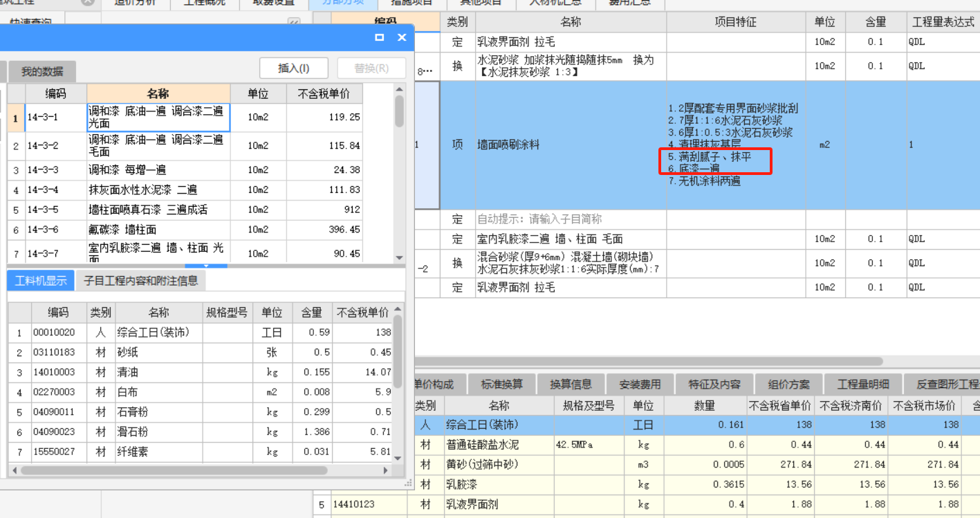This screenshot has height=518, width=980.
Task: Select quota row 14-3-1
Action: coord(185,118)
